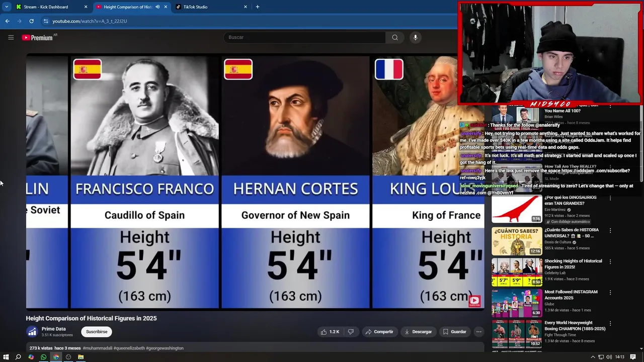Dislike the video with thumbs down
Viewport: 644px width, 362px height.
coord(351,332)
